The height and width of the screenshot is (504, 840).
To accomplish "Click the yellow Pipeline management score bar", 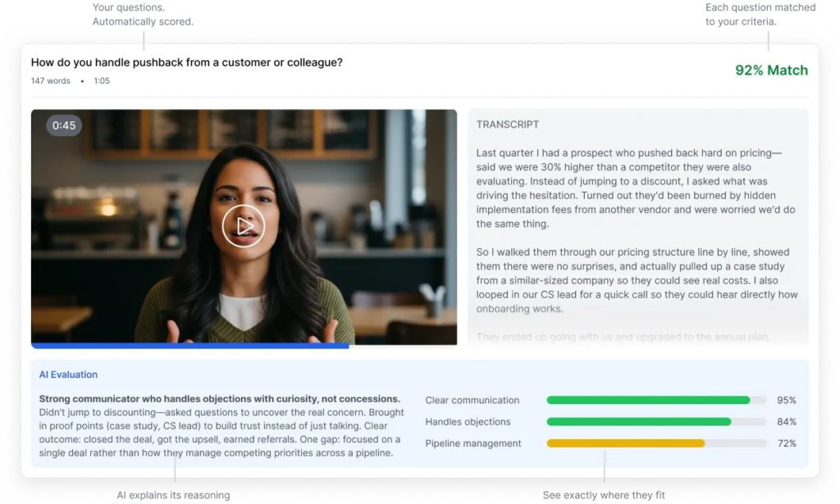I will 626,443.
